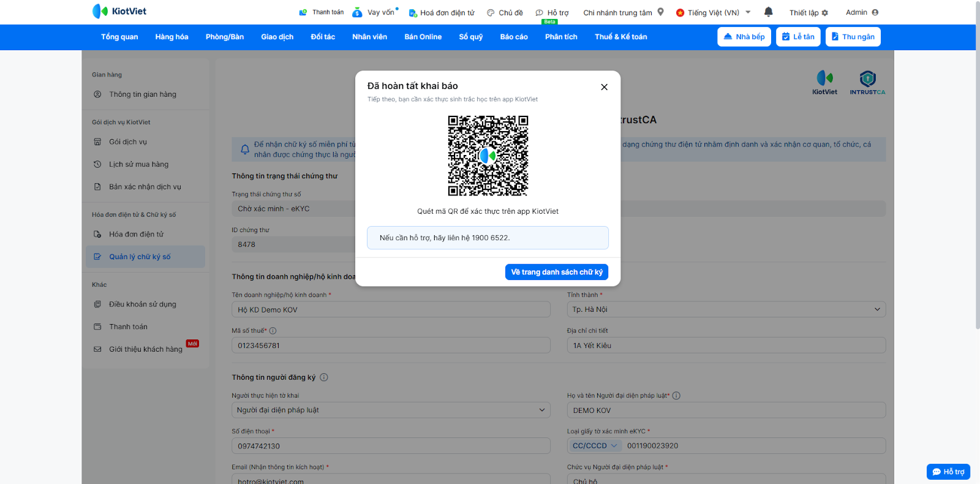Open Thông tin gian hàng in sidebar
This screenshot has height=484, width=980.
click(x=146, y=94)
